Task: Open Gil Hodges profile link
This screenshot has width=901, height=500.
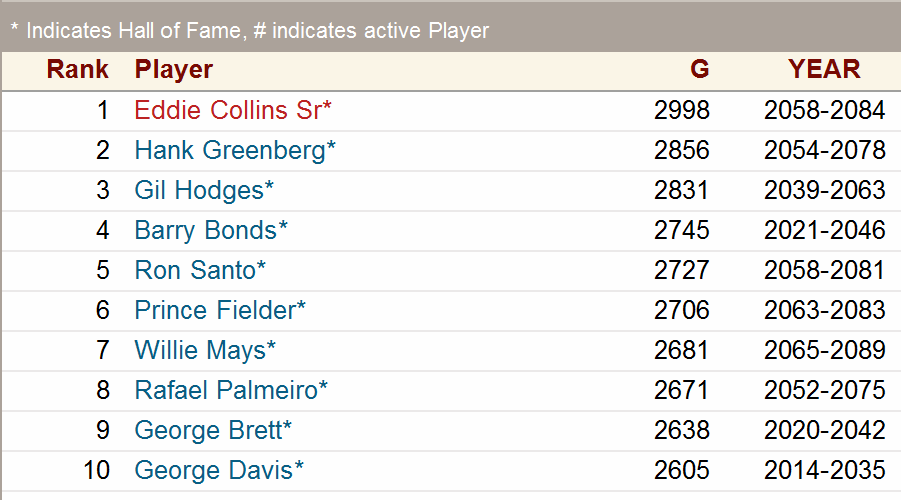Action: point(199,190)
